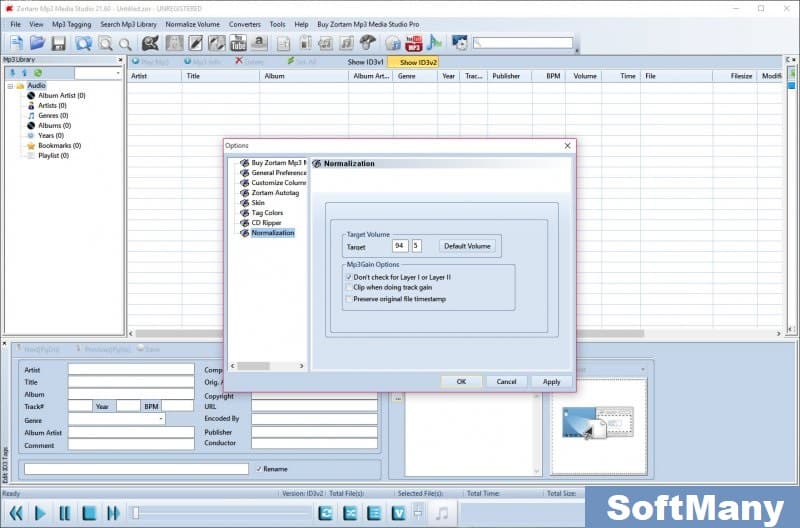This screenshot has height=528, width=800.
Task: Close the Options dialog
Action: (x=567, y=146)
